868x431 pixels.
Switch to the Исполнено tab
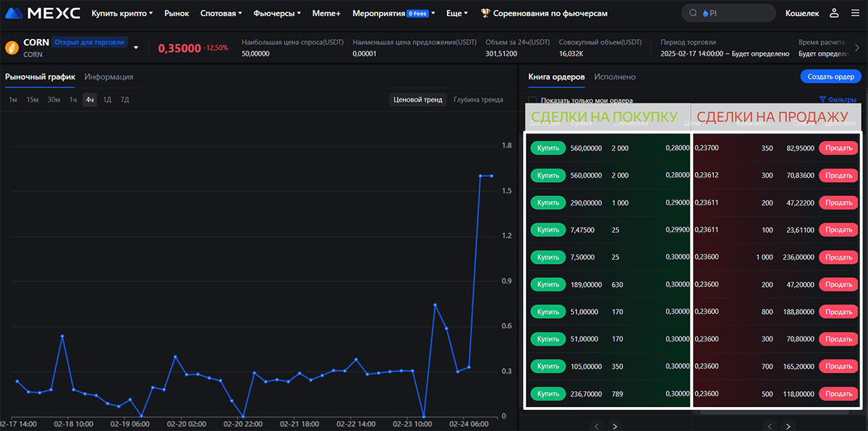615,77
